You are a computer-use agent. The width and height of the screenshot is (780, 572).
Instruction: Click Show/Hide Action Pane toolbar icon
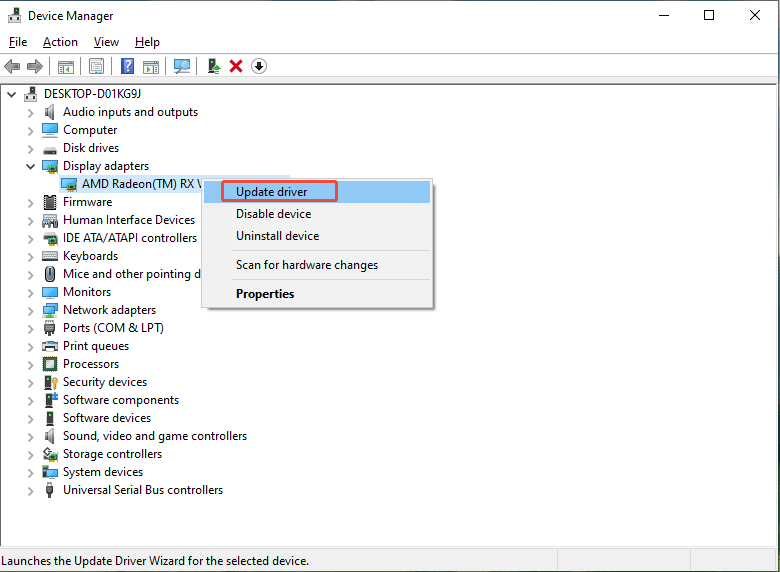(151, 66)
